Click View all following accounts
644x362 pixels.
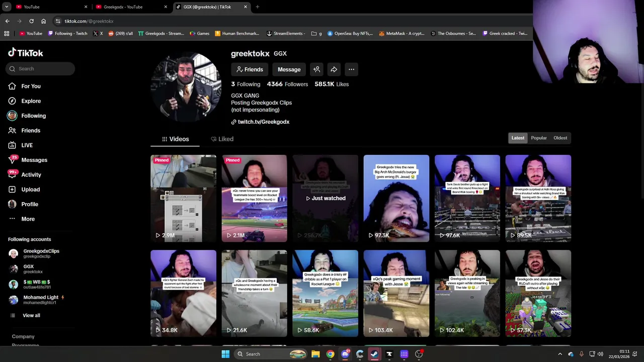pyautogui.click(x=25, y=315)
